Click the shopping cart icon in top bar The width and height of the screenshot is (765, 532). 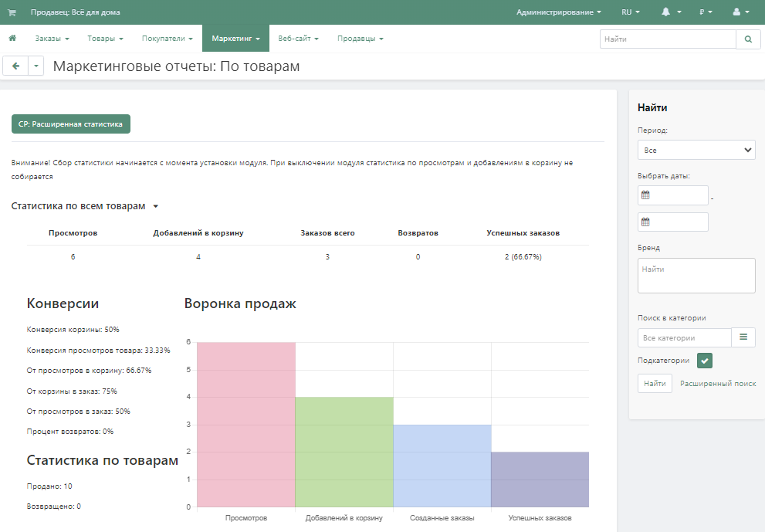pos(12,12)
